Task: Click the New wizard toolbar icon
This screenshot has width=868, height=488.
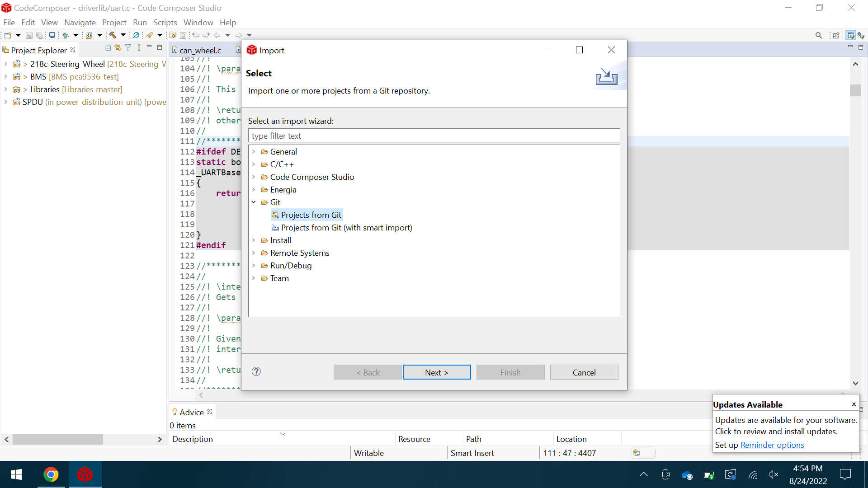Action: point(8,35)
